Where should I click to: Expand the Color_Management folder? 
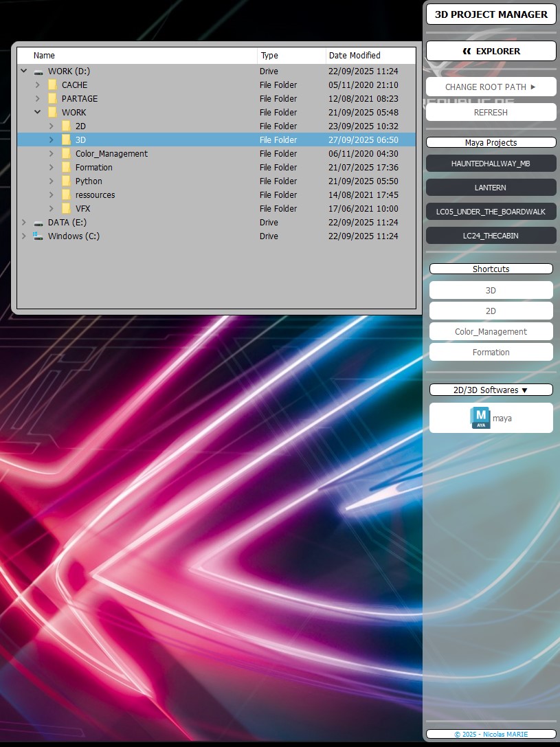click(x=52, y=154)
